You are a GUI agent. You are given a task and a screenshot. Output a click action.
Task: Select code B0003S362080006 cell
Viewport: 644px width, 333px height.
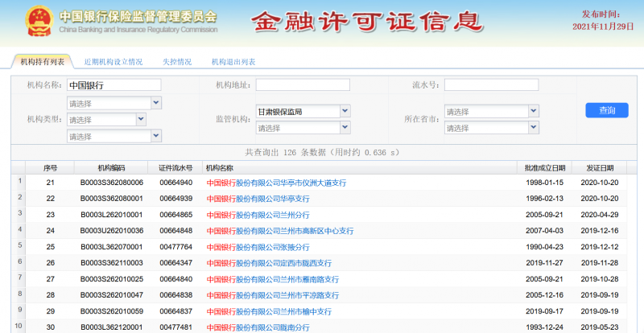(112, 183)
